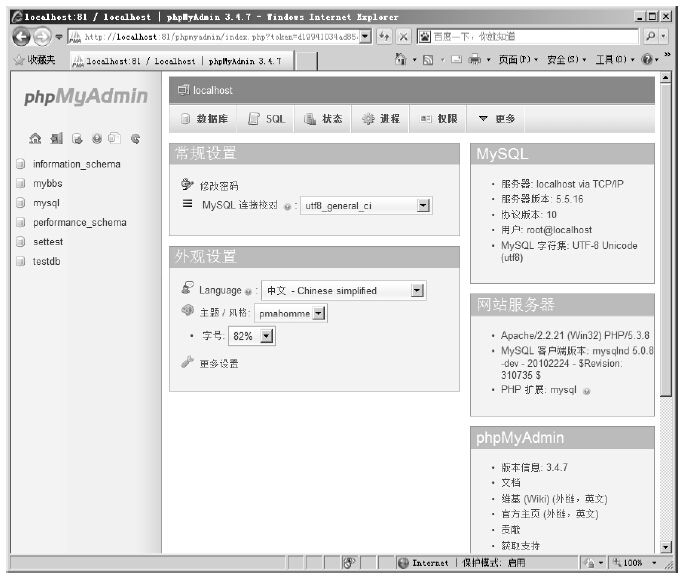Click the log out icon in sidebar
The image size is (684, 578).
[x=56, y=139]
